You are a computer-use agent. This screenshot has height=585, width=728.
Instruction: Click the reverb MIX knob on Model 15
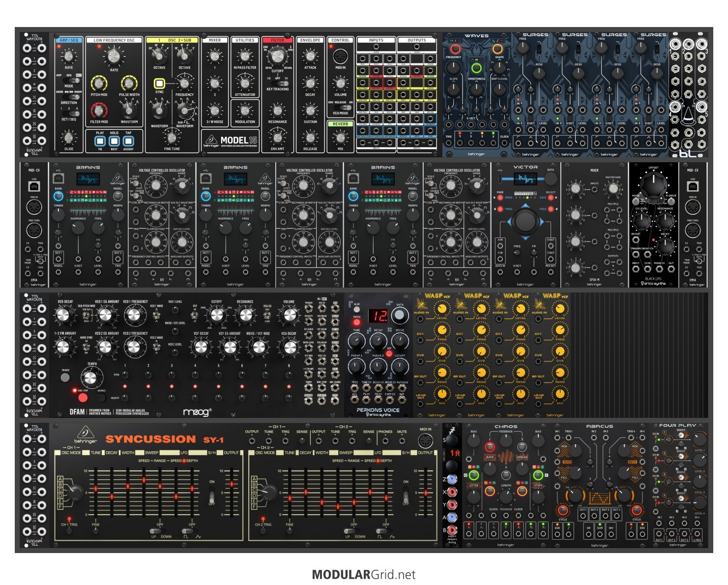pyautogui.click(x=340, y=137)
